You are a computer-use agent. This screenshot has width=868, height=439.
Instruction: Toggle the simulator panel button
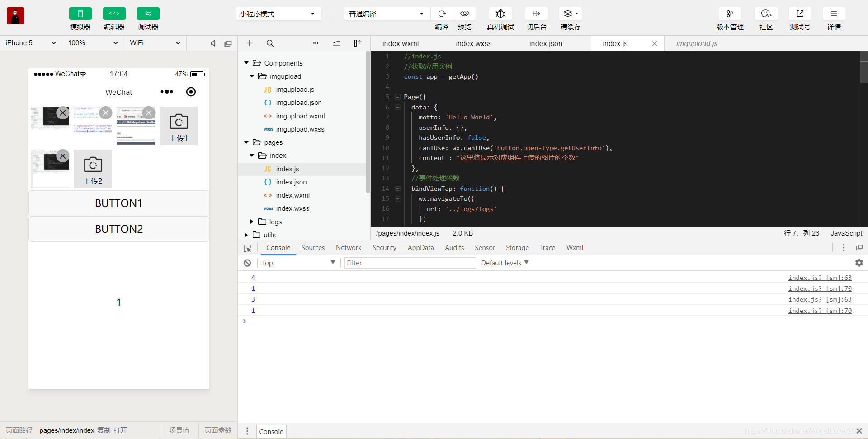pyautogui.click(x=80, y=14)
